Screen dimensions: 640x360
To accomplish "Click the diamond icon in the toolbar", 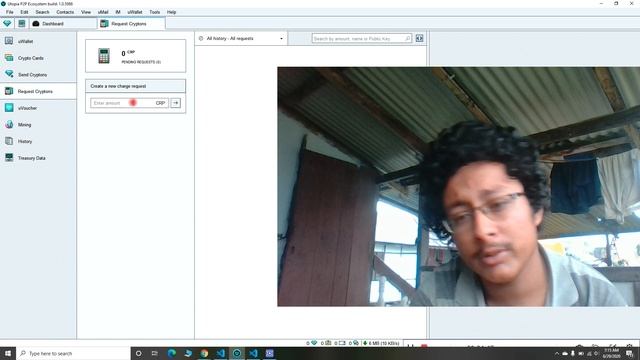I will (7, 24).
